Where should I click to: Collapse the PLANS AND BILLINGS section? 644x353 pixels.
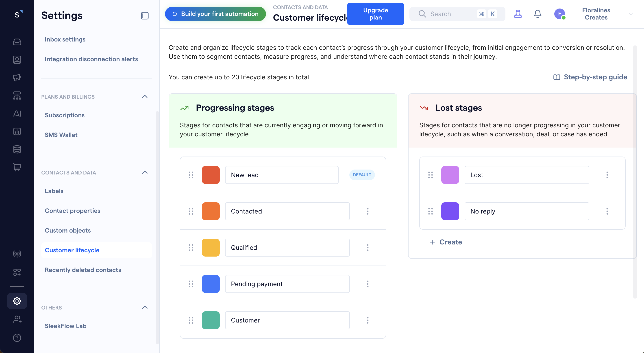(144, 96)
